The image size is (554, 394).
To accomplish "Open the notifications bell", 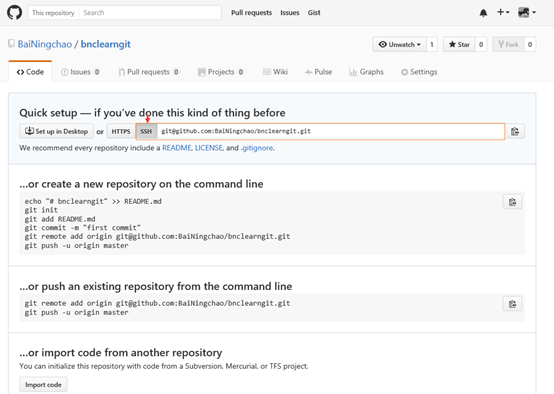I will [483, 13].
